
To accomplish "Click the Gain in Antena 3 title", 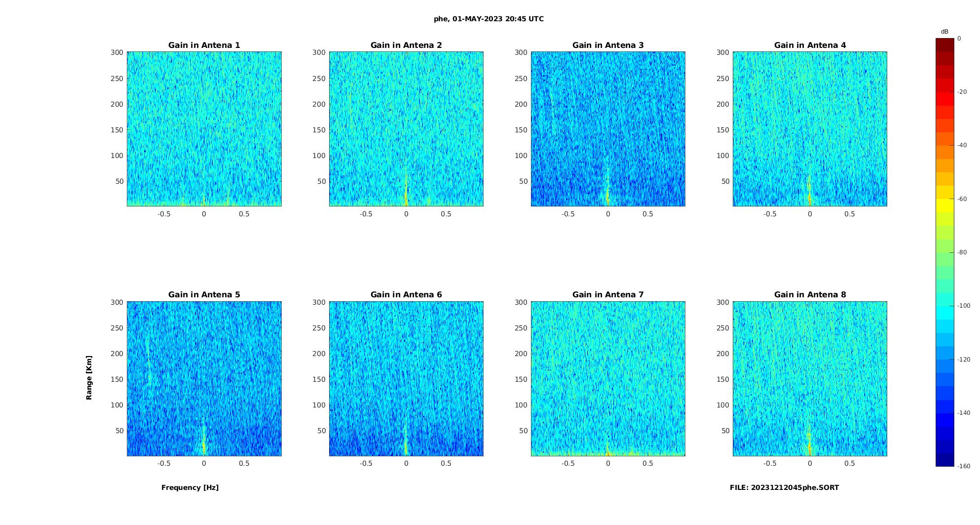I will [608, 45].
